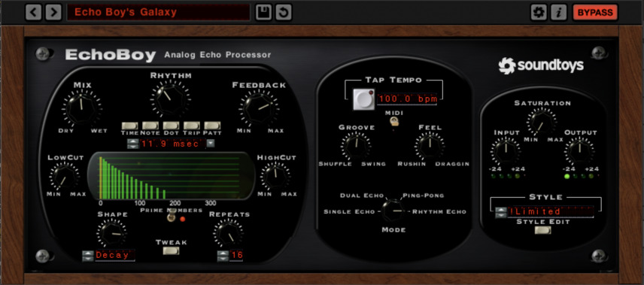Click the Repeats 16 value field
The height and width of the screenshot is (285, 644).
236,256
